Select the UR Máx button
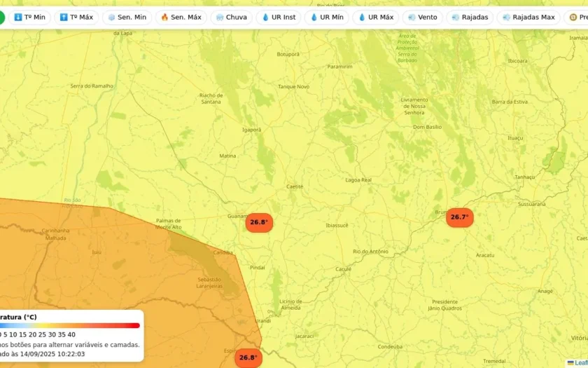 pos(376,18)
